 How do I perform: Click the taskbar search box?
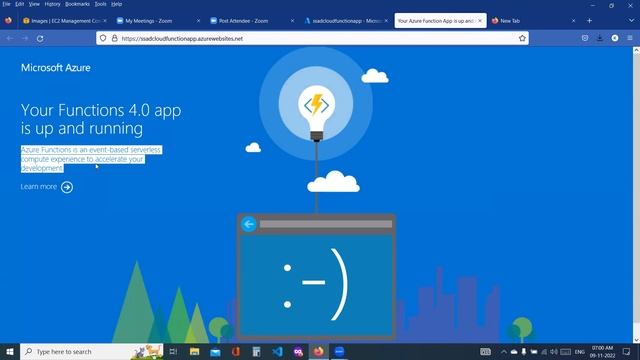coord(91,351)
